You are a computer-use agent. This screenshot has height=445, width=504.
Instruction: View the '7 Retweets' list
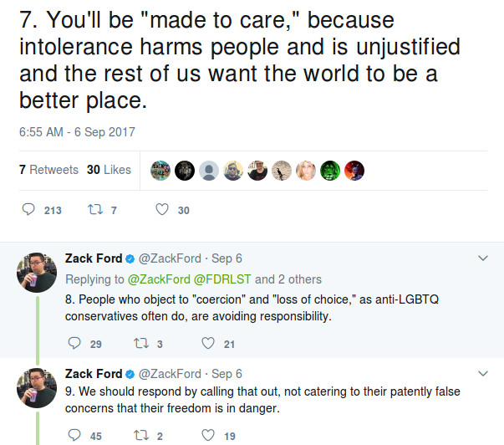click(x=48, y=170)
